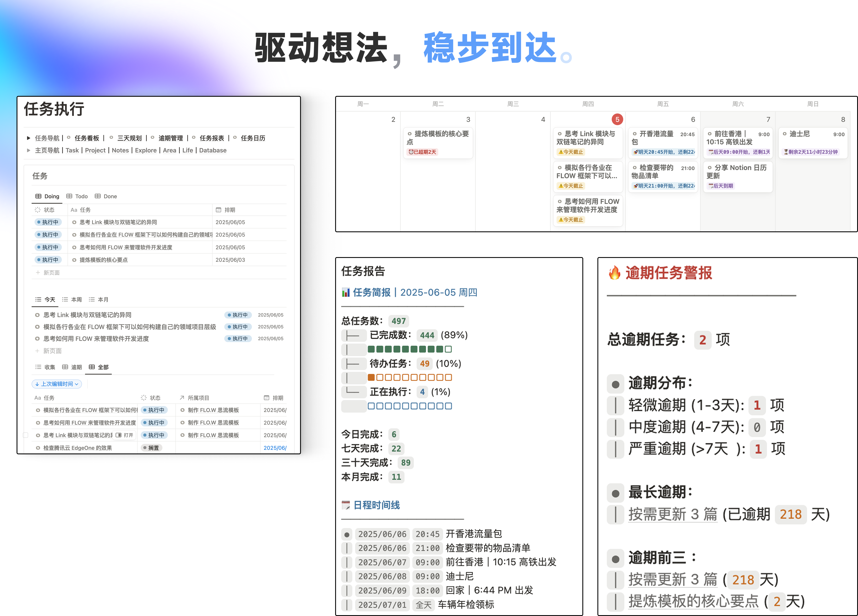Open the 任务日历 link
This screenshot has height=616, width=858.
[253, 138]
